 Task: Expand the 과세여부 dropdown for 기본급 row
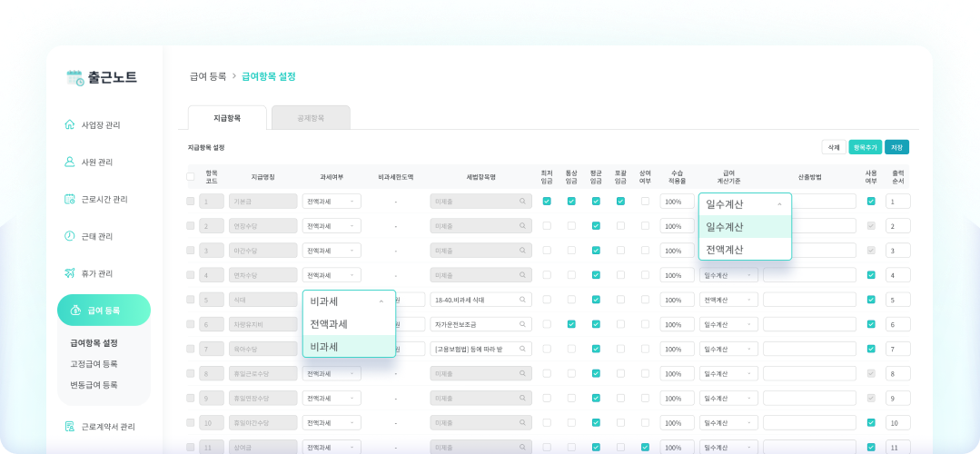coord(332,202)
